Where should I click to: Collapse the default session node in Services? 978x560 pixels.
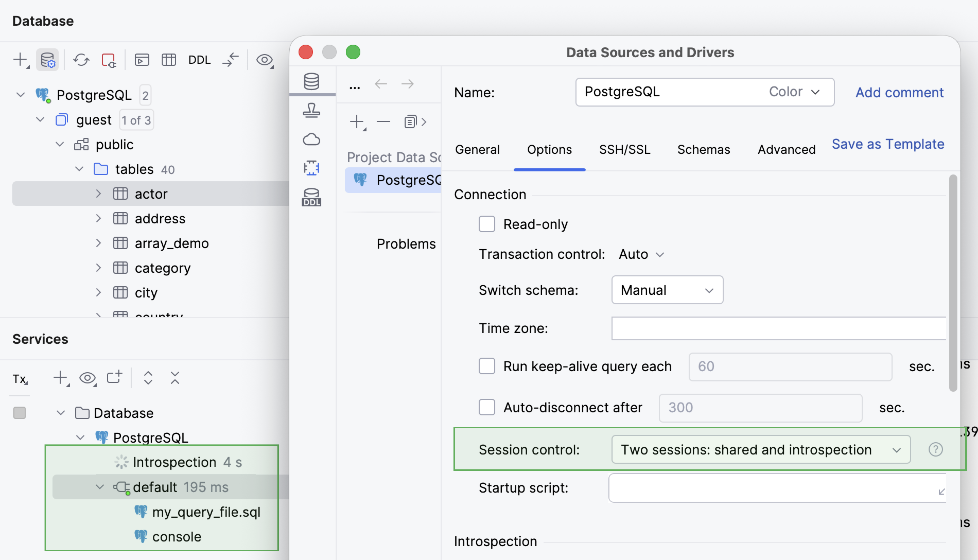(x=100, y=487)
